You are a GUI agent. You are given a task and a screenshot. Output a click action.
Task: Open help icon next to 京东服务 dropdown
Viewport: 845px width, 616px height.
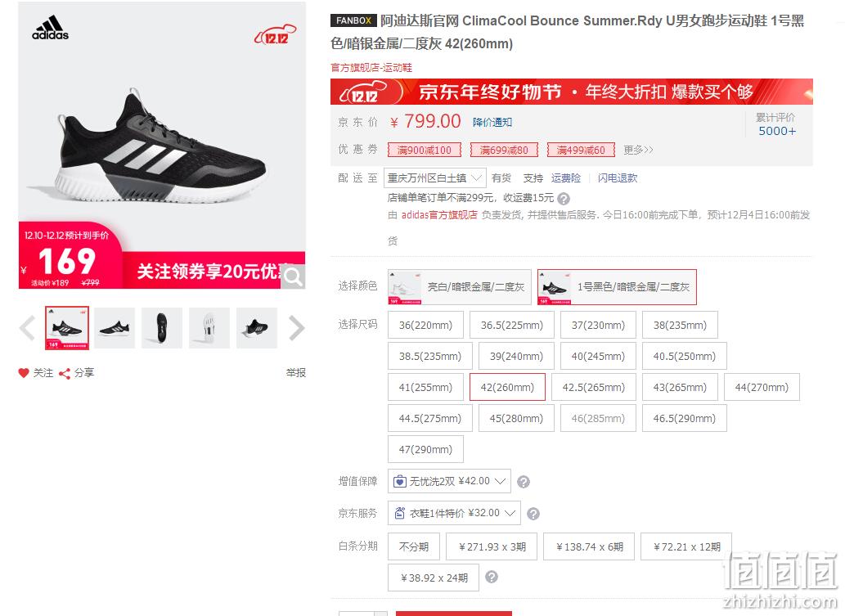pos(533,514)
